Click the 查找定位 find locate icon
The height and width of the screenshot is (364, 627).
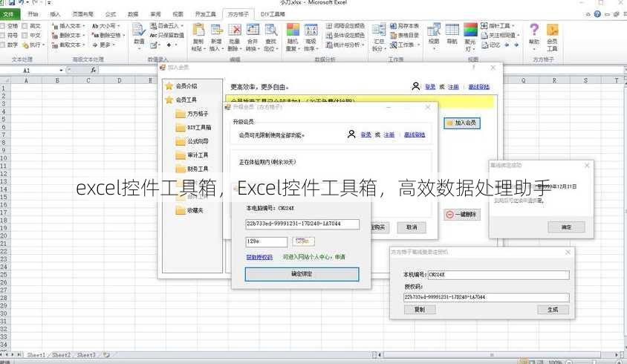[270, 30]
